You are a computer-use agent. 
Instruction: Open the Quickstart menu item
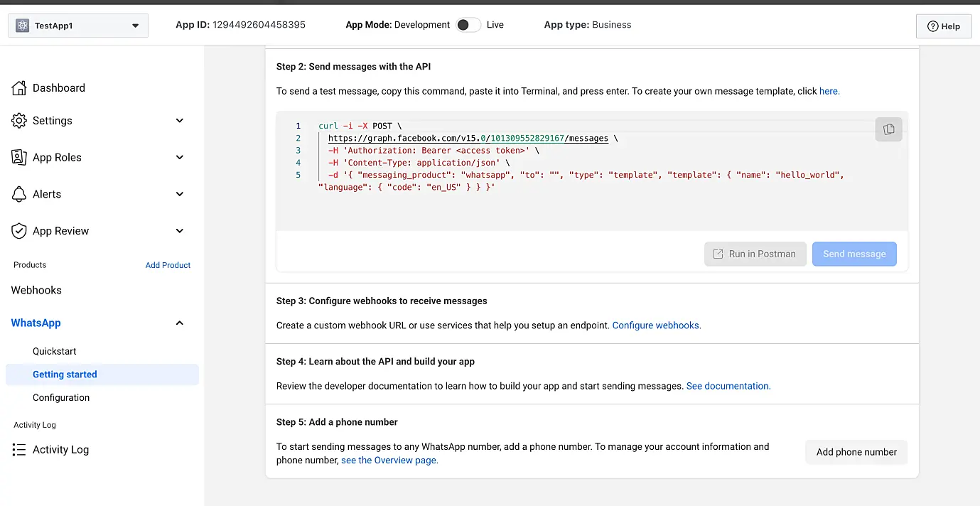pyautogui.click(x=55, y=351)
